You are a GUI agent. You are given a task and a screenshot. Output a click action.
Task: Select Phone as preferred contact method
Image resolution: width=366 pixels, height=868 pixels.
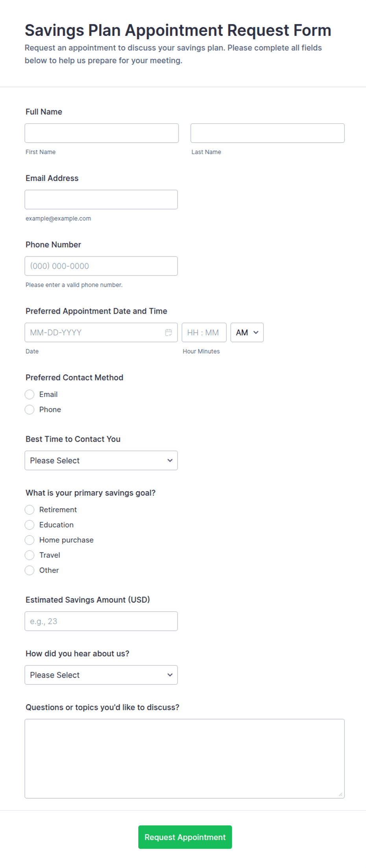pyautogui.click(x=30, y=409)
